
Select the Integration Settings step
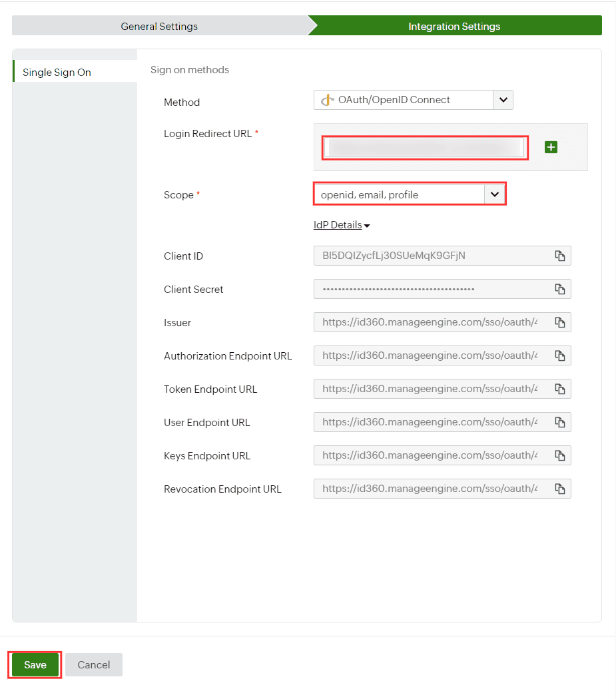[454, 27]
